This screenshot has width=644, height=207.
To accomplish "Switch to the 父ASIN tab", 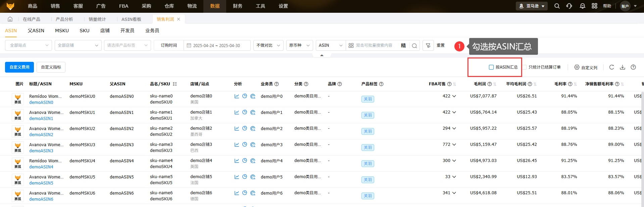I will (36, 31).
